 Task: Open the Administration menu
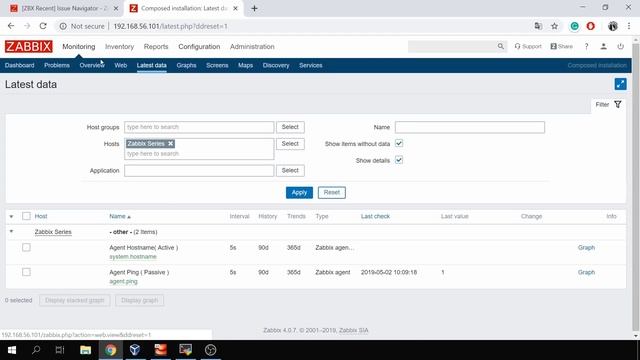[x=252, y=47]
